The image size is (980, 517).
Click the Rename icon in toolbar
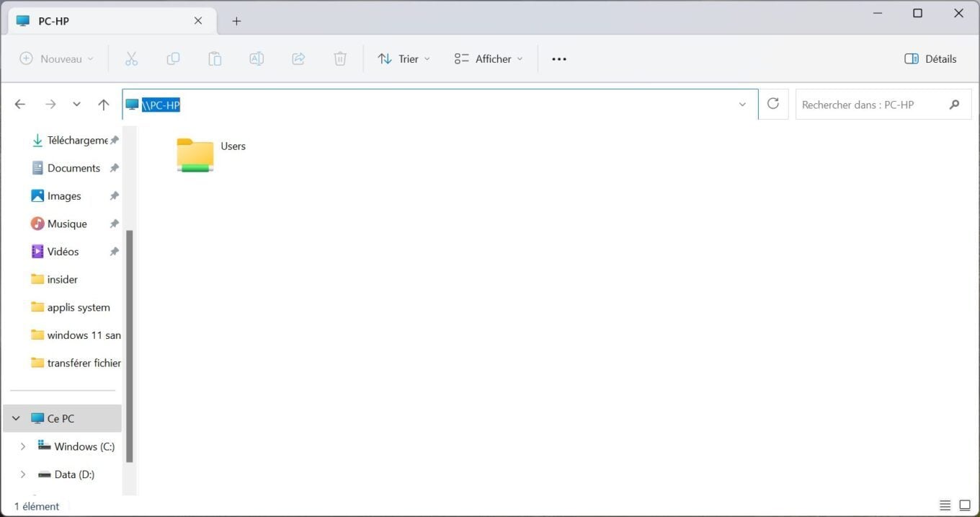click(257, 59)
